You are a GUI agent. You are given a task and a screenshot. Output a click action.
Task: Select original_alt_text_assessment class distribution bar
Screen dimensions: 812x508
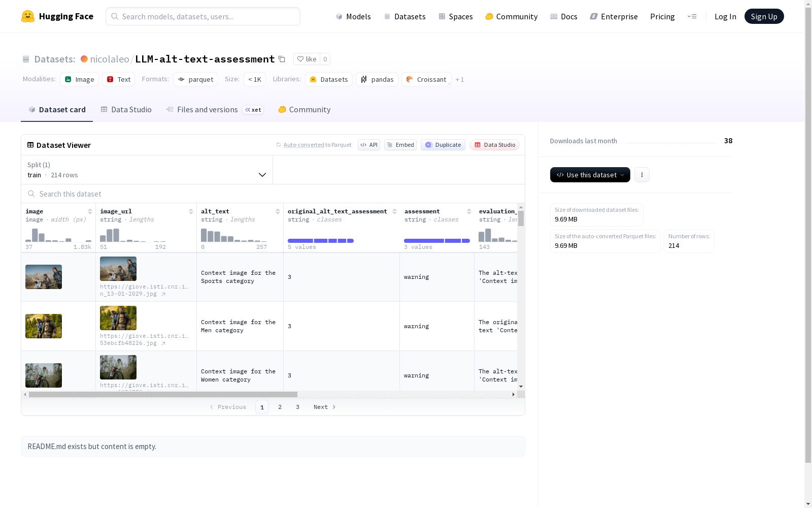click(321, 241)
